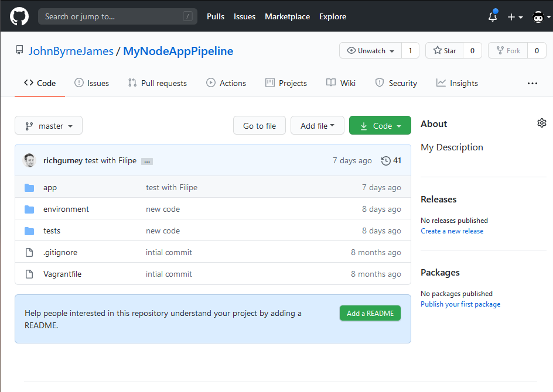This screenshot has height=392, width=553.
Task: Fork this repository
Action: click(508, 50)
